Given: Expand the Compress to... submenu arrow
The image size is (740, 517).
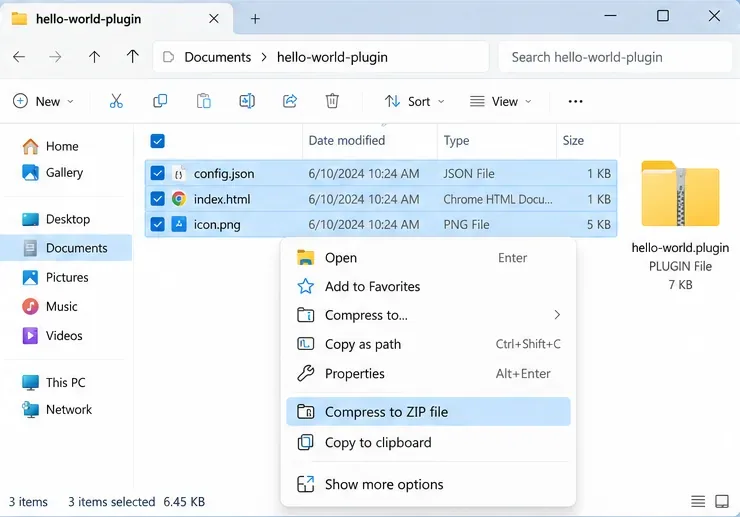Looking at the screenshot, I should pyautogui.click(x=557, y=315).
